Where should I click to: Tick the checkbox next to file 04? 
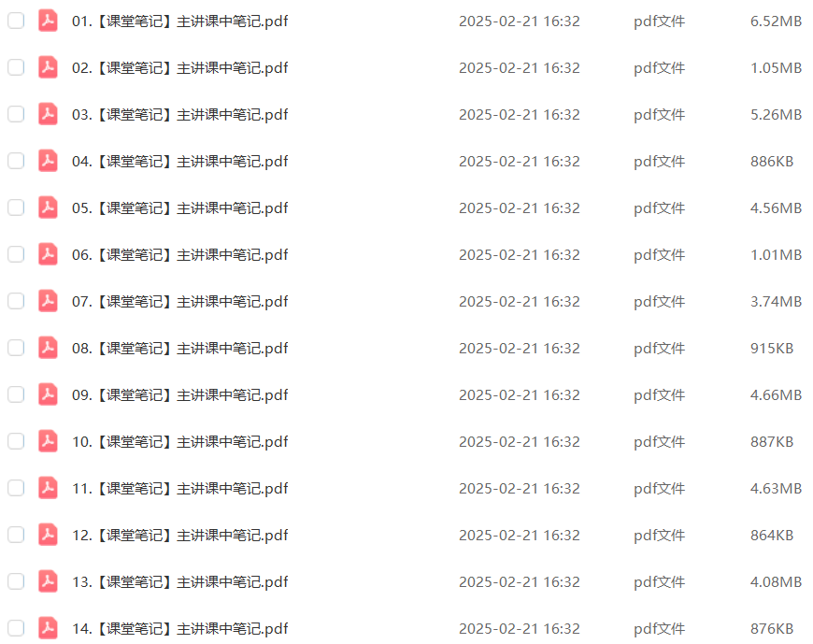(16, 161)
